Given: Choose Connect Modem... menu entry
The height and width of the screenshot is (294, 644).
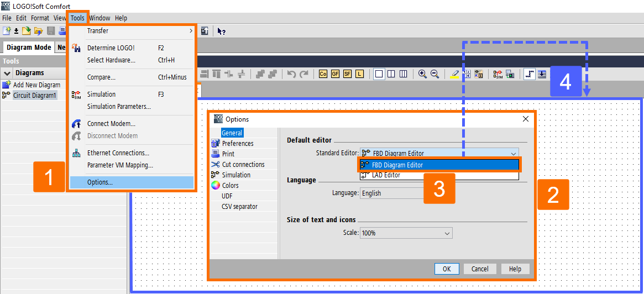Looking at the screenshot, I should click(x=132, y=124).
